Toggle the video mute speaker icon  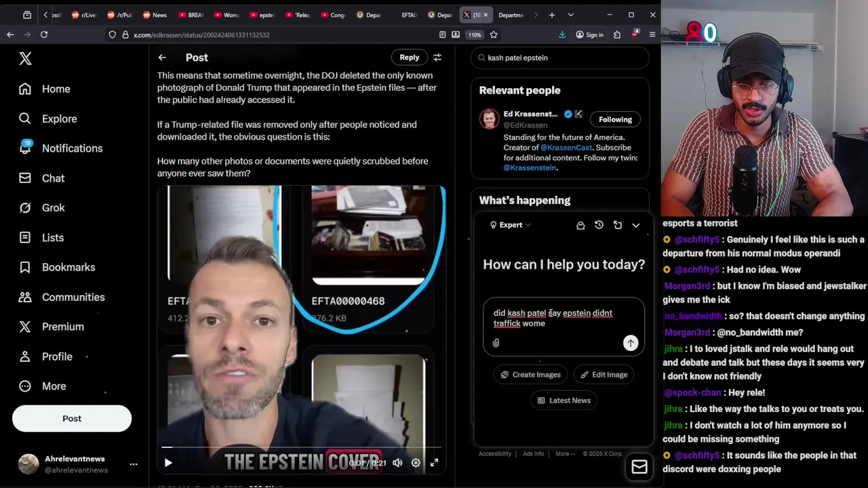(x=397, y=463)
